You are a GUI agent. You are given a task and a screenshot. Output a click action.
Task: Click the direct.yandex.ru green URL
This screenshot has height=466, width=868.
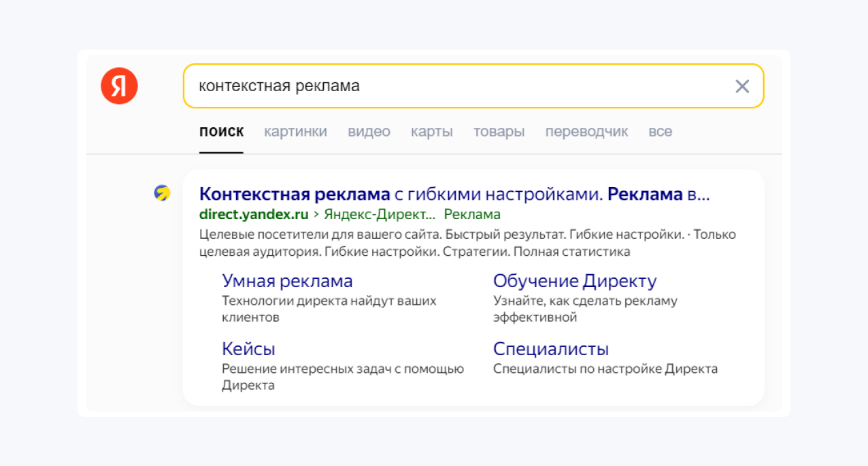click(x=254, y=215)
